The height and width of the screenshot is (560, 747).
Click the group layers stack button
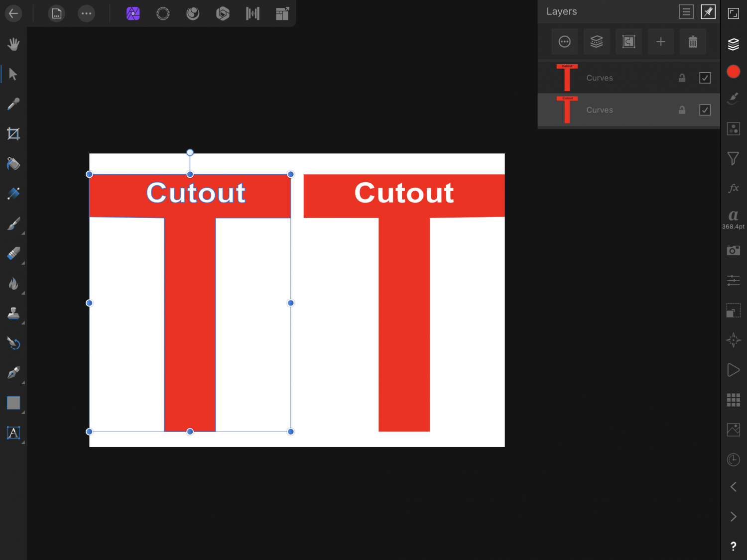(x=597, y=42)
